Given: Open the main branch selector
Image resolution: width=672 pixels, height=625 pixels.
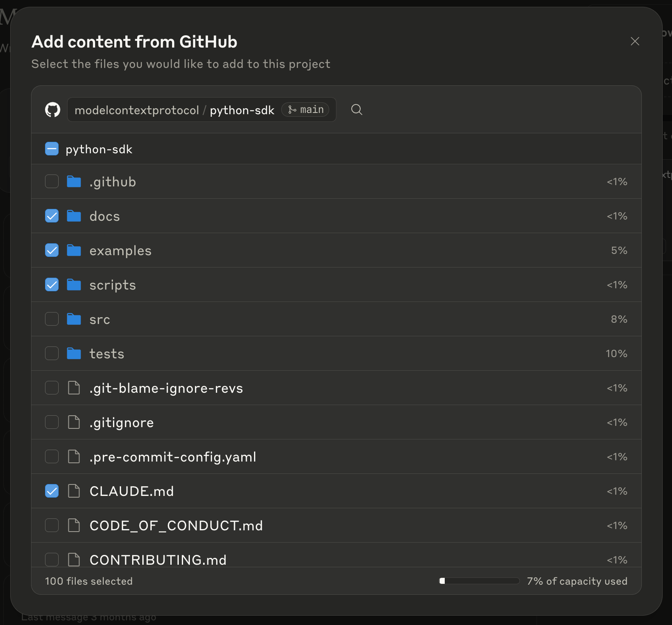Looking at the screenshot, I should tap(305, 110).
